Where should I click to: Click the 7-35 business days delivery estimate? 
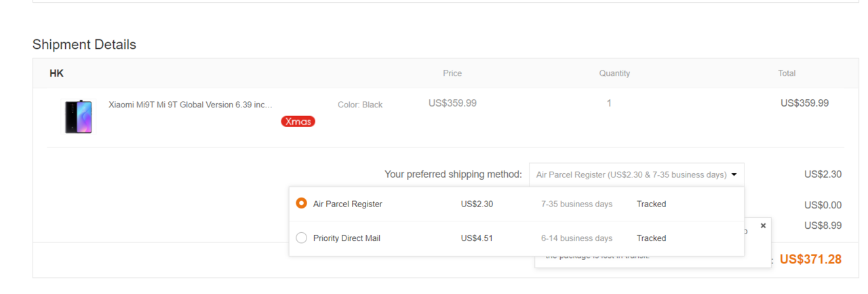(577, 204)
